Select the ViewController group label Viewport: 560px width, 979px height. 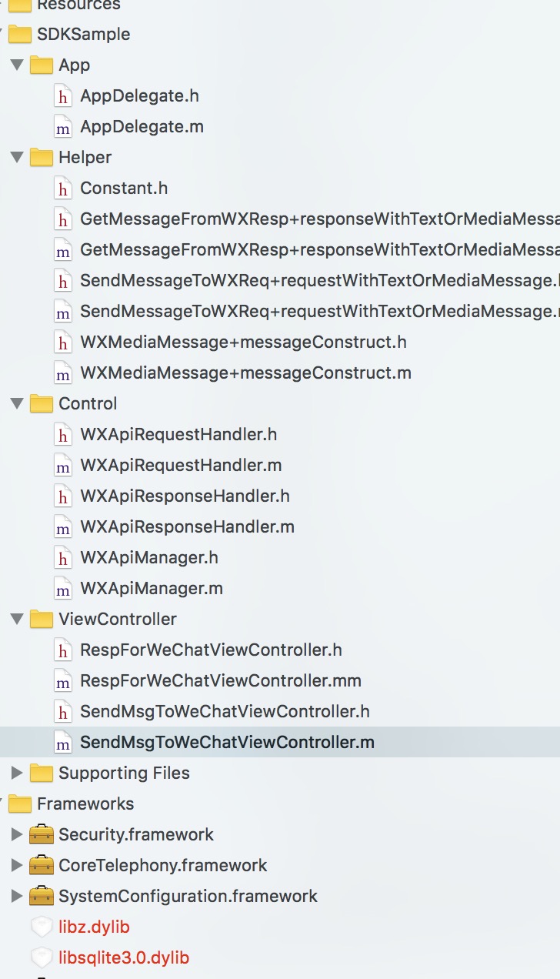(x=118, y=619)
